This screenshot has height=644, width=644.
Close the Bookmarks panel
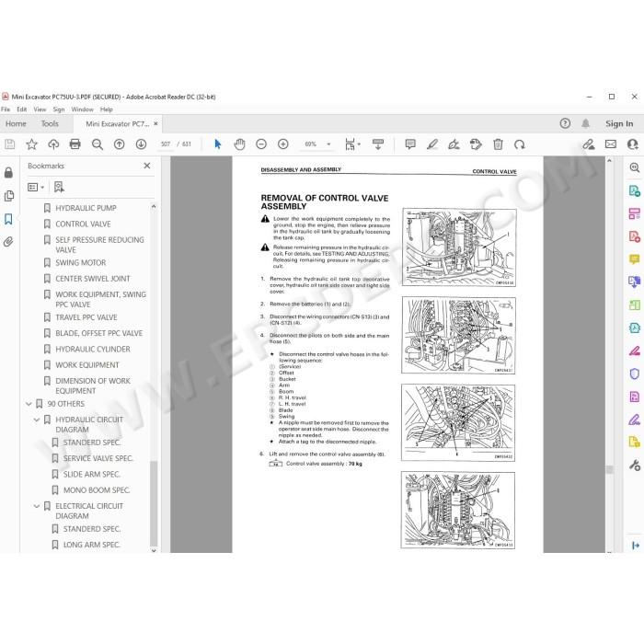(x=147, y=166)
